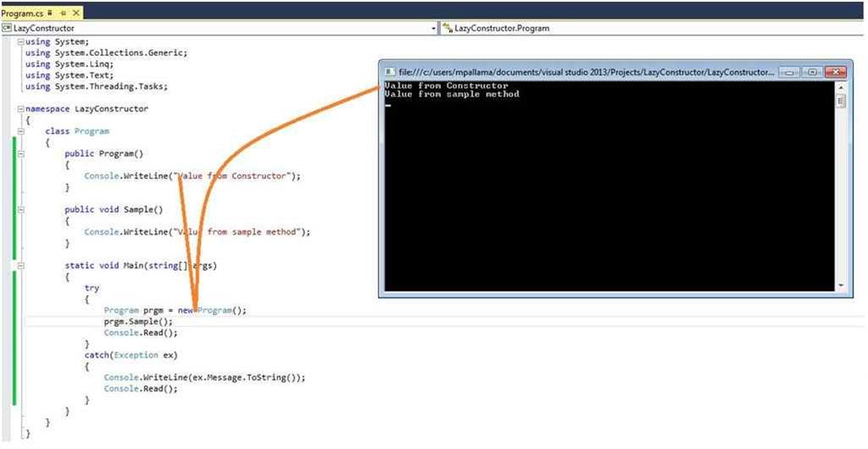Click the "catch(Exception ex)" line
Screen dimensions: 868x449
pyautogui.click(x=131, y=355)
